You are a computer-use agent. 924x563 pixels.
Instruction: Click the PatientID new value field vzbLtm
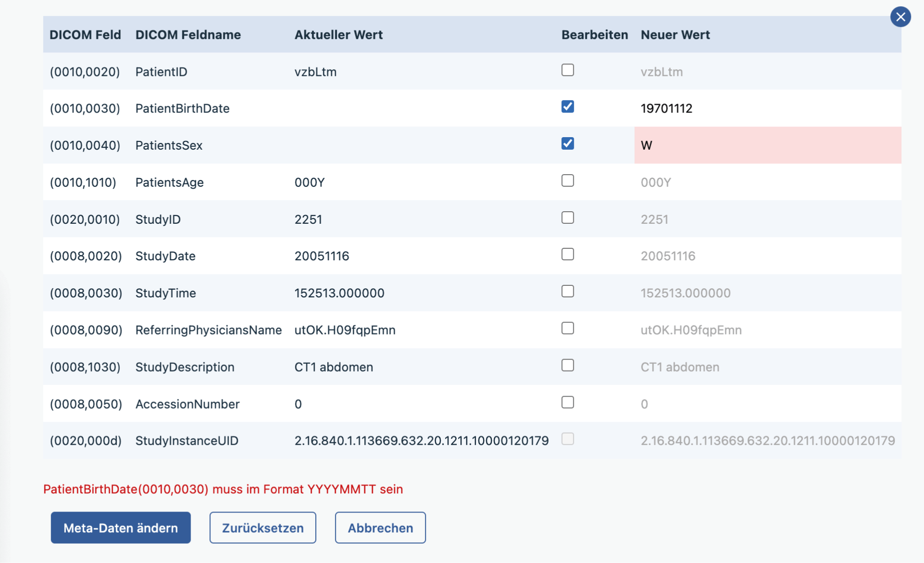point(768,72)
